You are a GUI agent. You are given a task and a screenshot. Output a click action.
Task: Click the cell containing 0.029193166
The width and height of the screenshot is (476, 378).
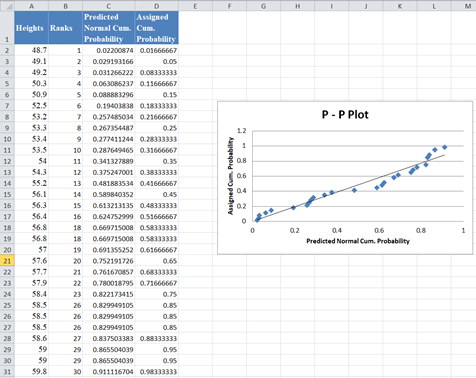coord(109,61)
